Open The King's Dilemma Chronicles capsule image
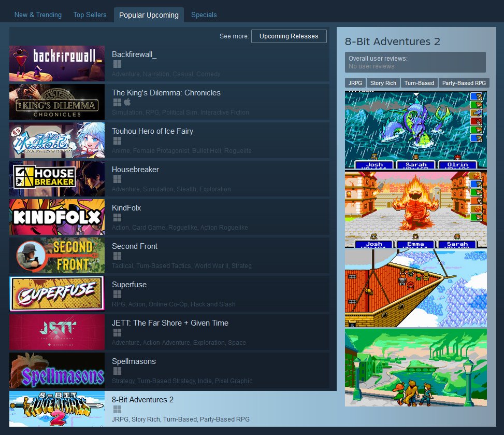 click(x=57, y=102)
